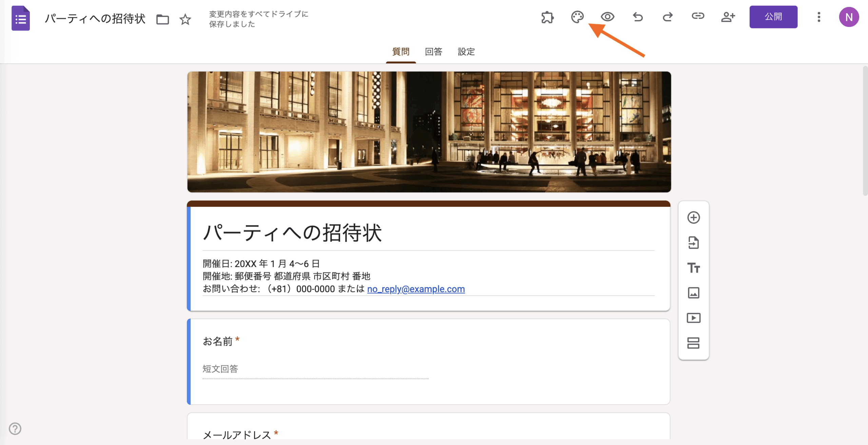Add title and description Tt icon
The height and width of the screenshot is (445, 868).
tap(693, 268)
